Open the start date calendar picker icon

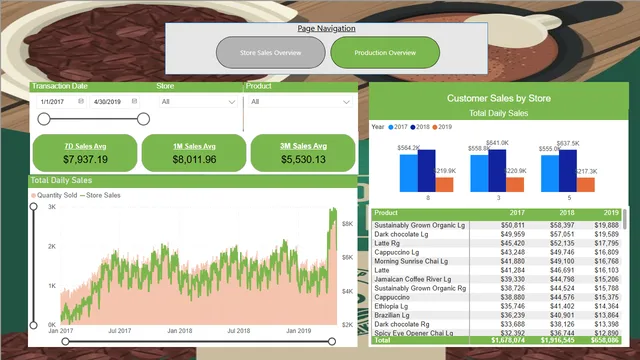point(81,101)
